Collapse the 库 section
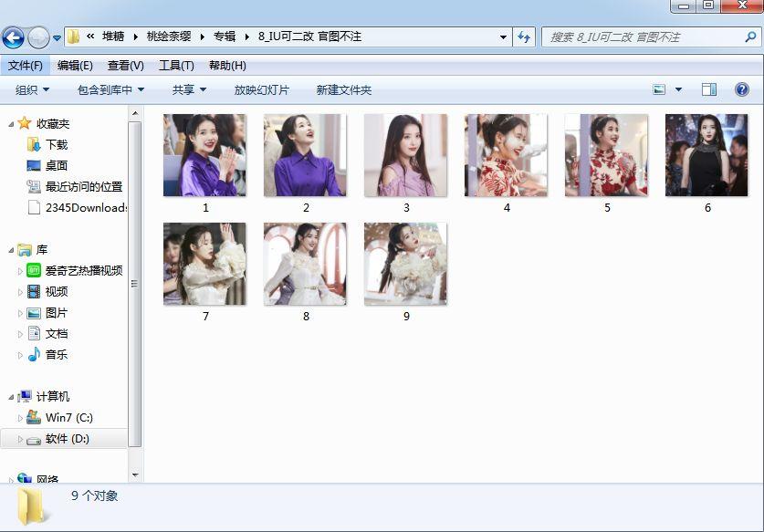This screenshot has width=764, height=532. [x=11, y=250]
